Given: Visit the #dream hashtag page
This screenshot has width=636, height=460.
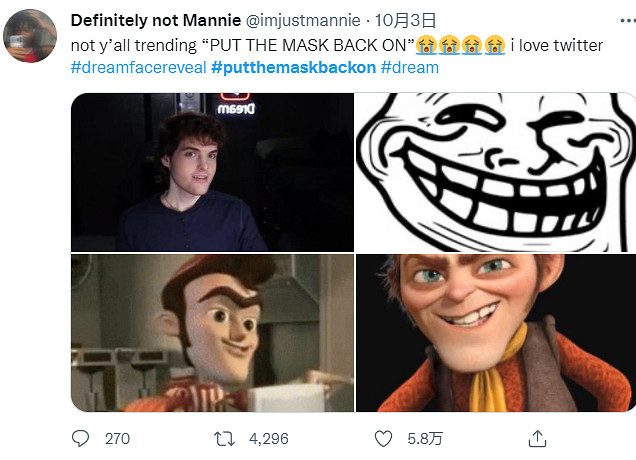Looking at the screenshot, I should tap(410, 68).
